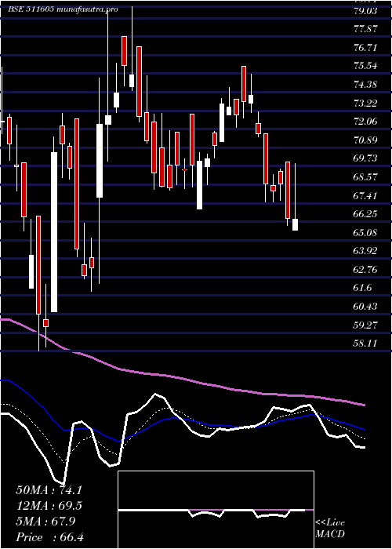Click inside the MACD inset chart box
The width and height of the screenshot is (392, 549).
[216, 510]
